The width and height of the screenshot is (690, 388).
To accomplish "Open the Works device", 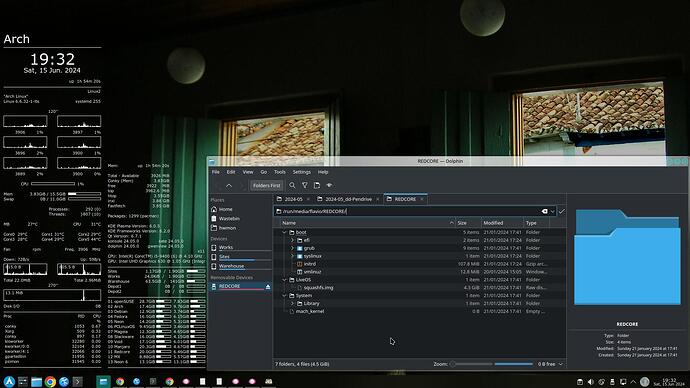I will click(x=241, y=247).
